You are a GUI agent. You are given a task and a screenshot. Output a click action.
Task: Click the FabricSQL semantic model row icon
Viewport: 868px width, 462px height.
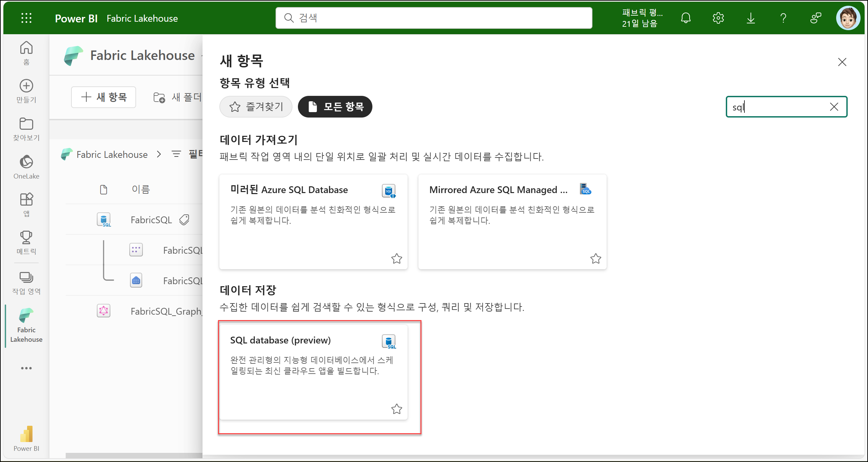coord(136,250)
